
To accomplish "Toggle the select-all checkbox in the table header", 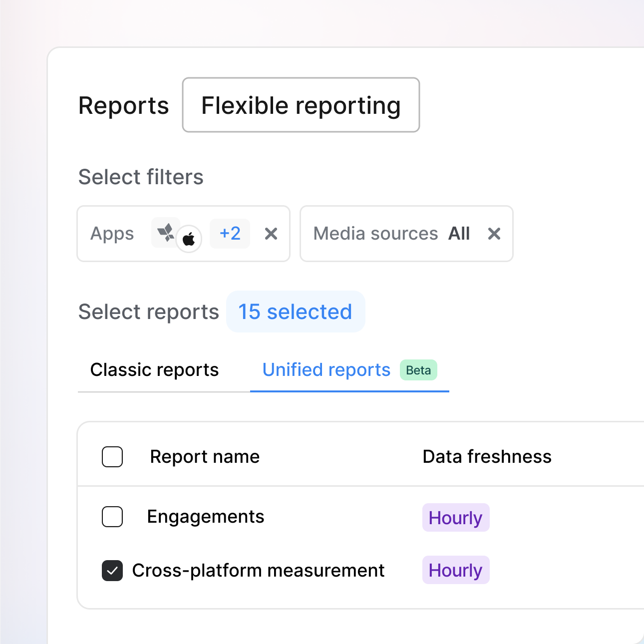I will coord(112,456).
